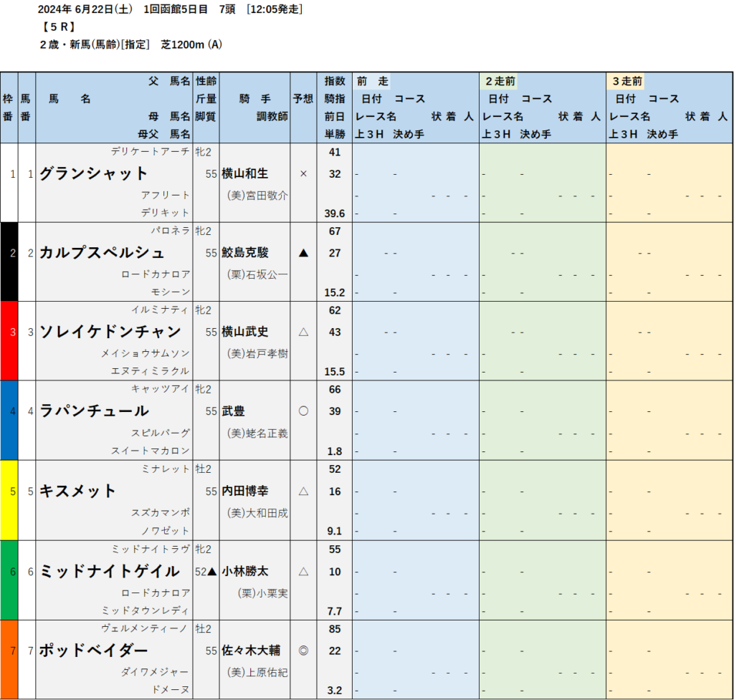The height and width of the screenshot is (700, 734).
Task: Click trainer (栗)小栗実
Action: [x=262, y=593]
